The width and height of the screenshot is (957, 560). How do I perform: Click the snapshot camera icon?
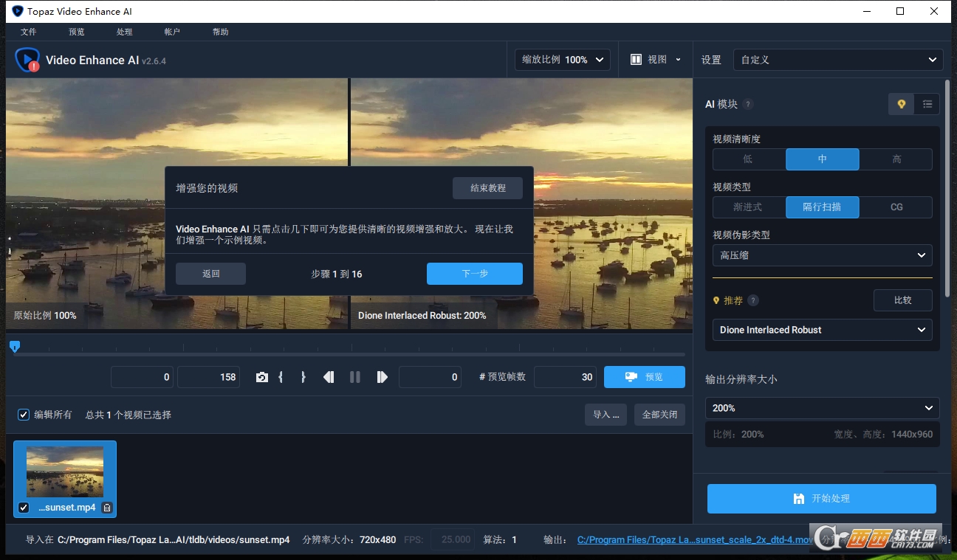click(x=261, y=377)
